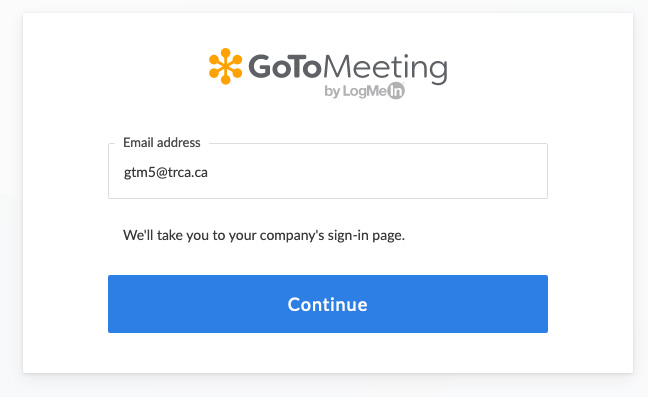This screenshot has height=397, width=648.
Task: Click the word "by" under the logo
Action: (332, 92)
